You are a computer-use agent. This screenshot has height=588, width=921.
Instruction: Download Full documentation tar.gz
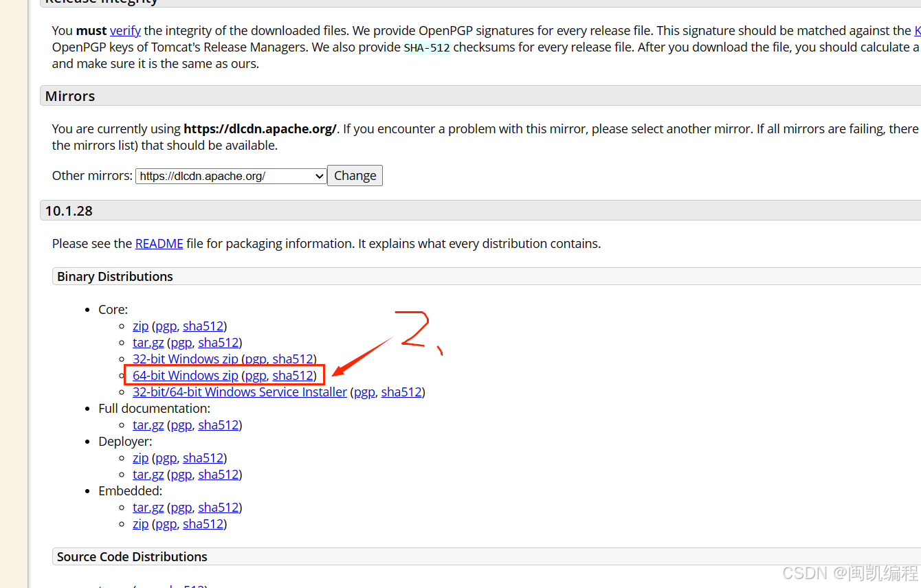[x=148, y=425]
